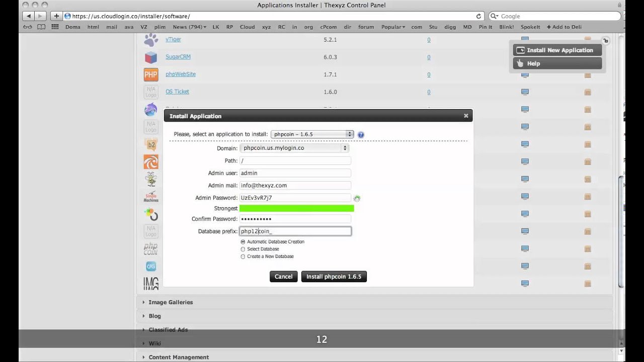Click the Database prefix field
Image resolution: width=644 pixels, height=362 pixels.
click(295, 231)
